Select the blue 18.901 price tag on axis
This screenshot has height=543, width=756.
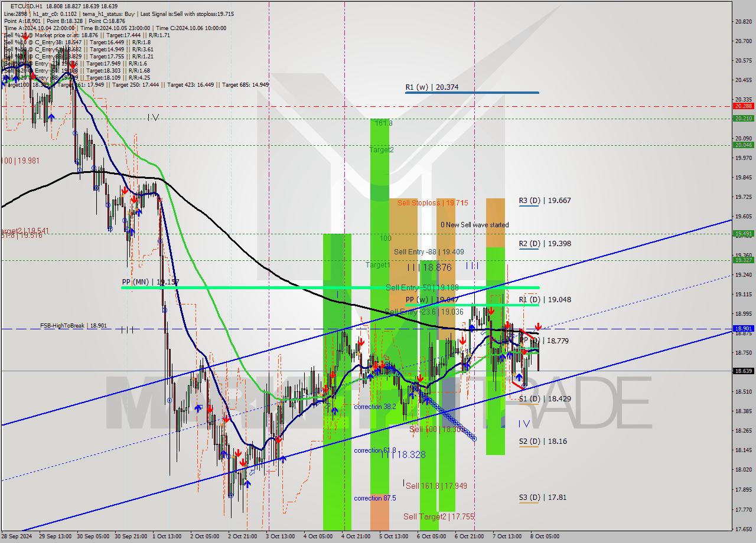pos(743,329)
